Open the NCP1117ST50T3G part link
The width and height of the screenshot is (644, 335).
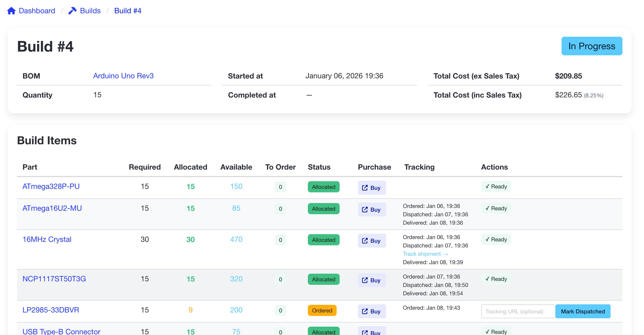tap(54, 279)
